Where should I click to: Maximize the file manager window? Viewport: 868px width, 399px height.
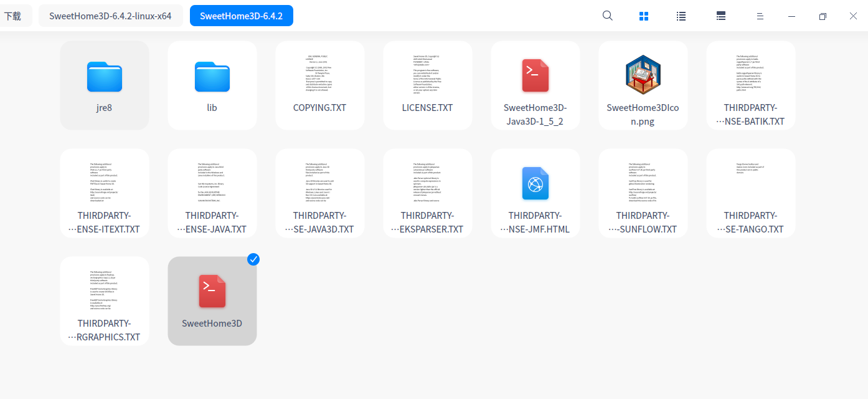tap(823, 16)
